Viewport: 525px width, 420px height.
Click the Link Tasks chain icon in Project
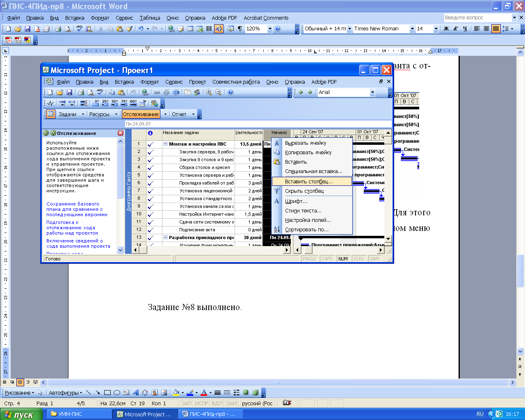click(157, 92)
